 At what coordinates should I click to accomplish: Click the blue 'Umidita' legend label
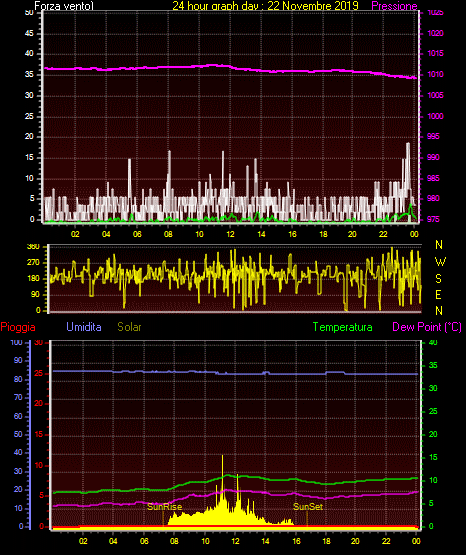tap(84, 327)
